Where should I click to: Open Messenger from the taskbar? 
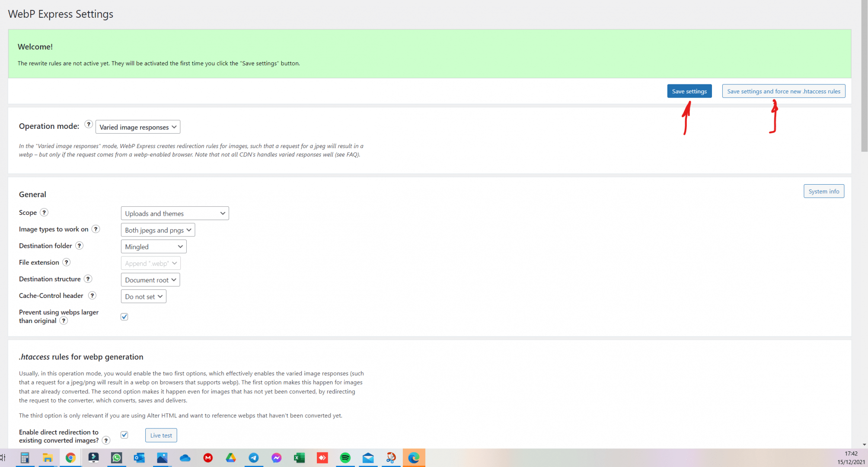click(x=277, y=457)
